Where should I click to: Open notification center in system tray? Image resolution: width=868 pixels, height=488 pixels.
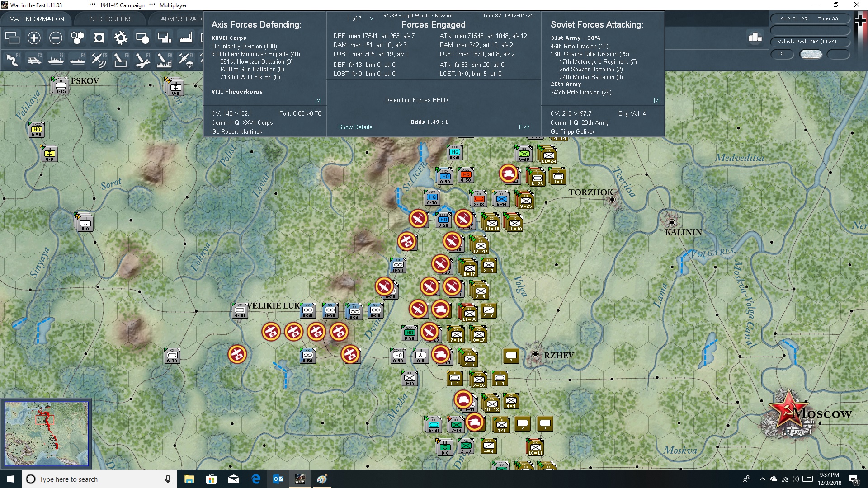coord(854,479)
